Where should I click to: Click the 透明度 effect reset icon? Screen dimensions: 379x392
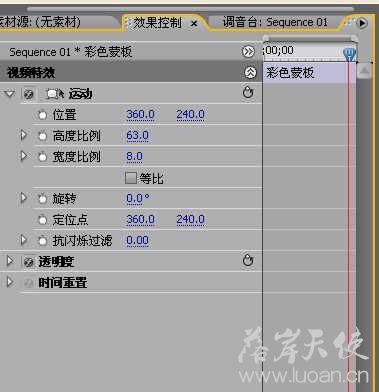[248, 260]
